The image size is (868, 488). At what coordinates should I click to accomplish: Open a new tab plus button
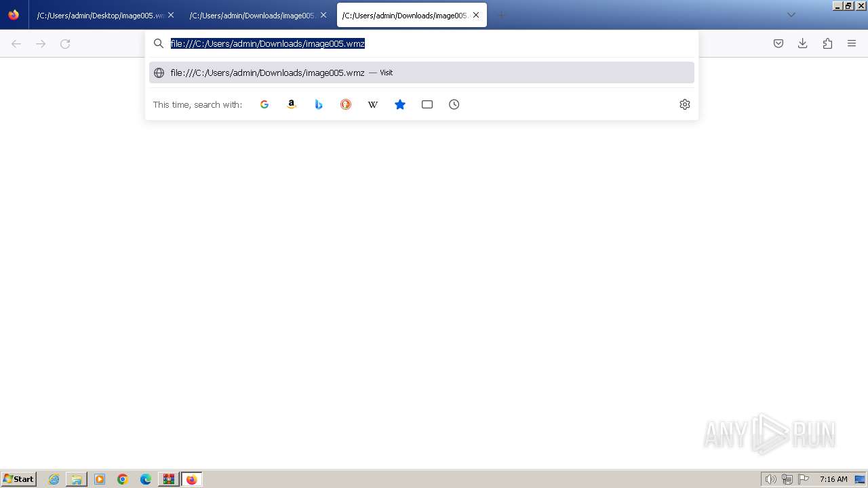pos(502,15)
